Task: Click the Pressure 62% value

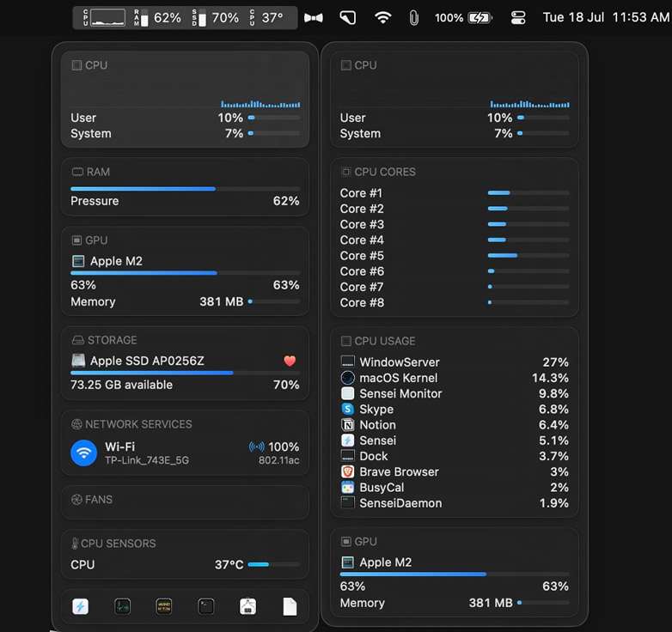Action: click(x=286, y=201)
